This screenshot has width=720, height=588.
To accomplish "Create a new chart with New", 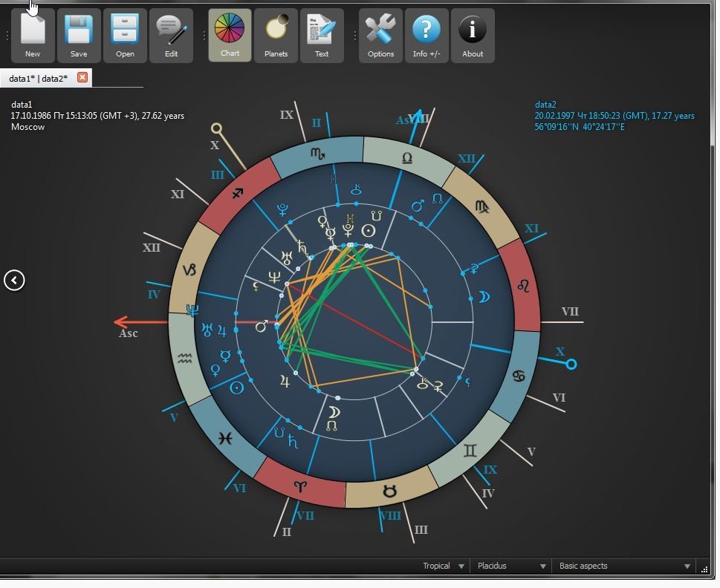I will click(x=33, y=36).
